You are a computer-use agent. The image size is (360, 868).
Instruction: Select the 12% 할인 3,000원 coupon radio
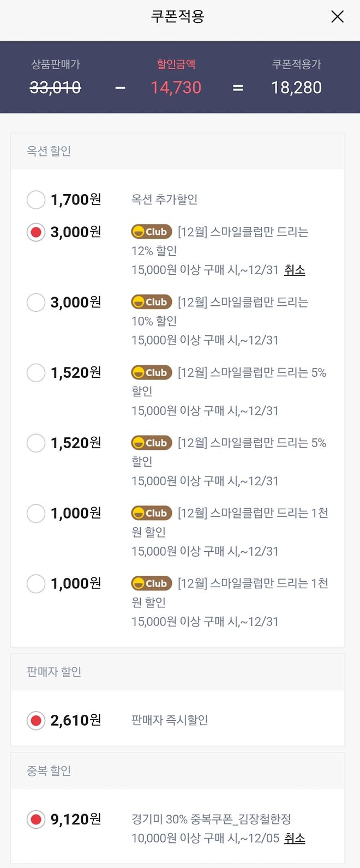pos(36,232)
